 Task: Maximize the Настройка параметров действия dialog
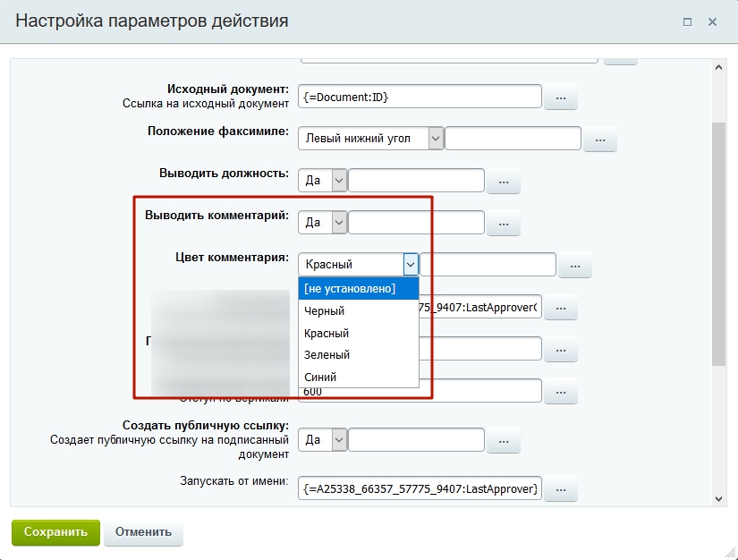(687, 21)
